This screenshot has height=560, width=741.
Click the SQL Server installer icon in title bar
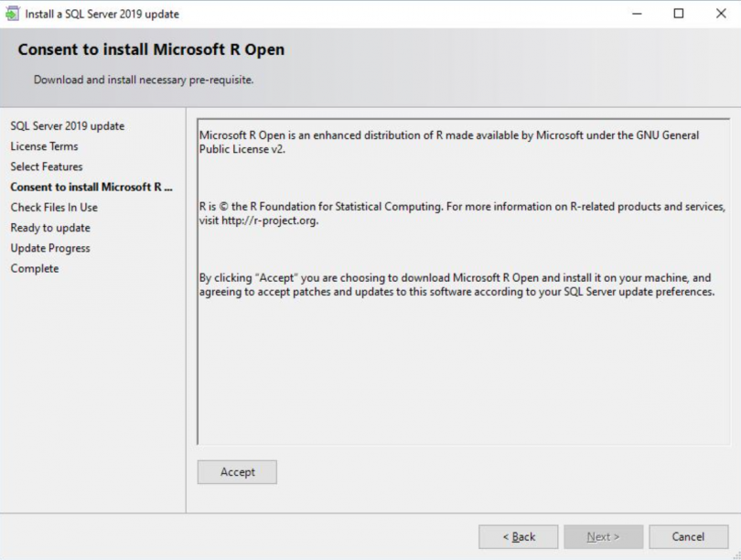pos(12,14)
